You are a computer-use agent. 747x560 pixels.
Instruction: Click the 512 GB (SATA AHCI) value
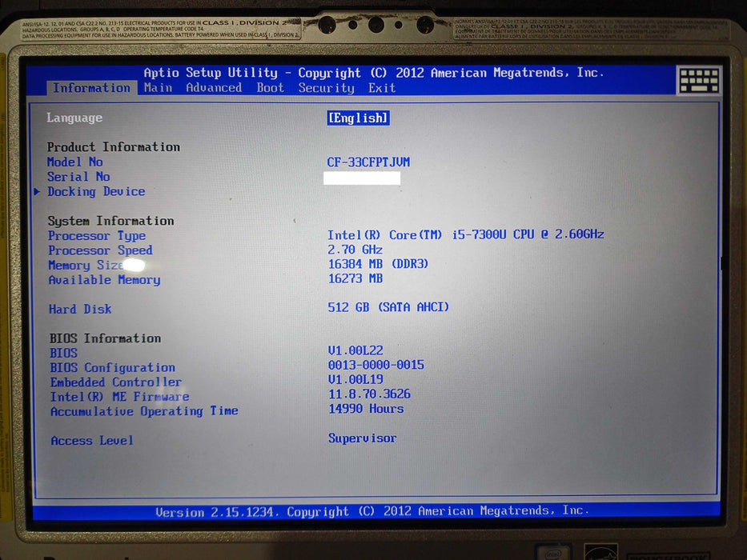(388, 308)
